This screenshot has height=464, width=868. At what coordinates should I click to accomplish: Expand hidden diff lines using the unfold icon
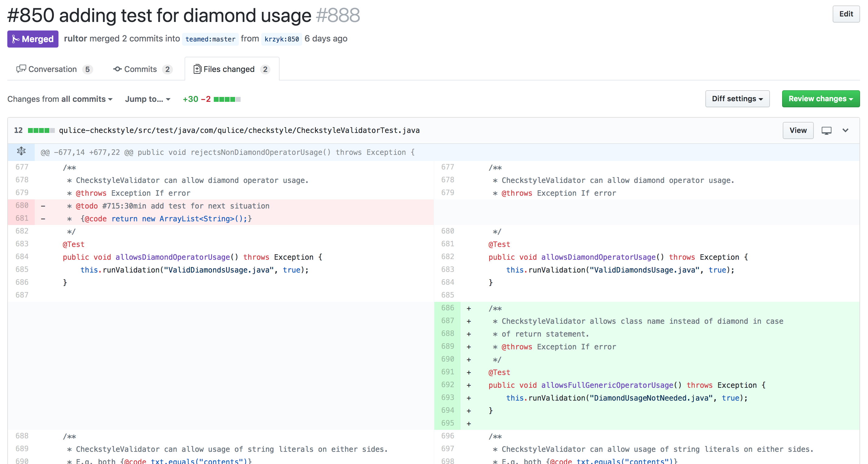21,151
